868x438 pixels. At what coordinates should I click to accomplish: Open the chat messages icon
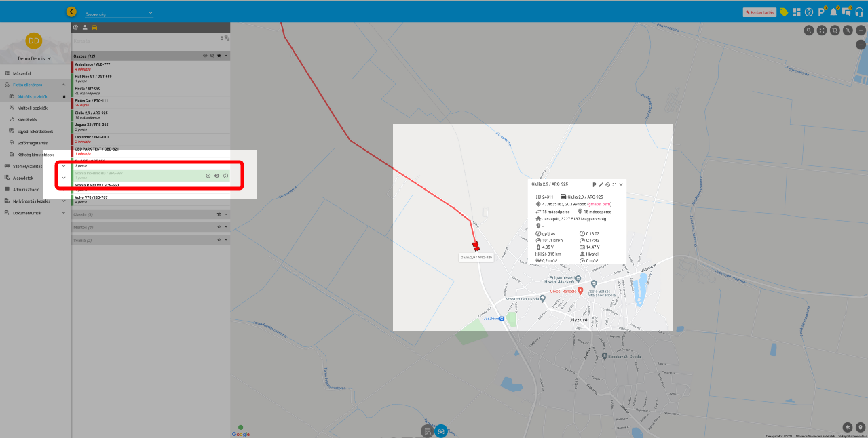(846, 12)
